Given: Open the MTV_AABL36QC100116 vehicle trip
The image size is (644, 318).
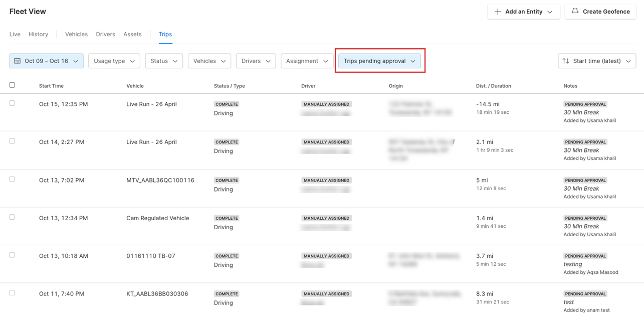Looking at the screenshot, I should tap(160, 180).
